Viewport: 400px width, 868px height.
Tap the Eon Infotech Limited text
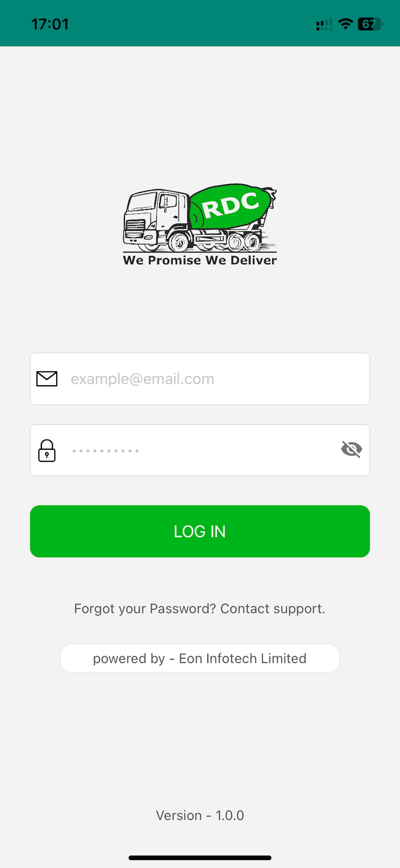click(x=243, y=658)
